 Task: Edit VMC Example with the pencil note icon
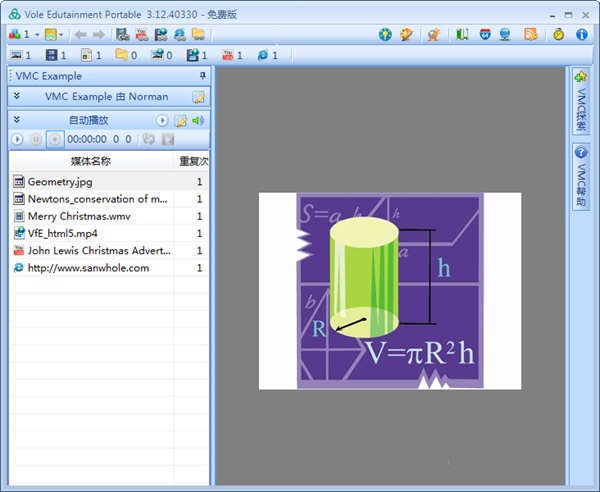[199, 97]
